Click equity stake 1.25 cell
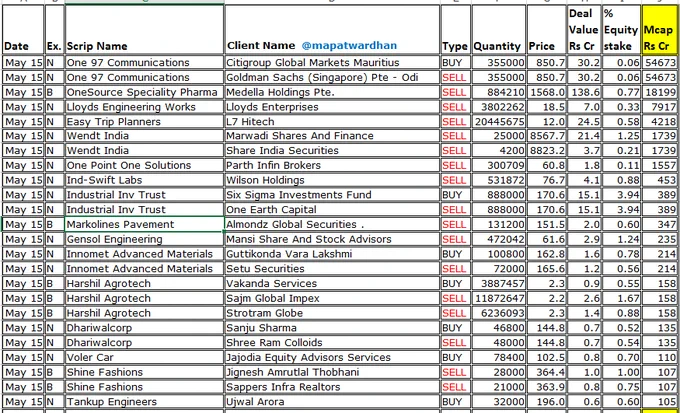Image resolution: width=680 pixels, height=413 pixels. (x=621, y=136)
